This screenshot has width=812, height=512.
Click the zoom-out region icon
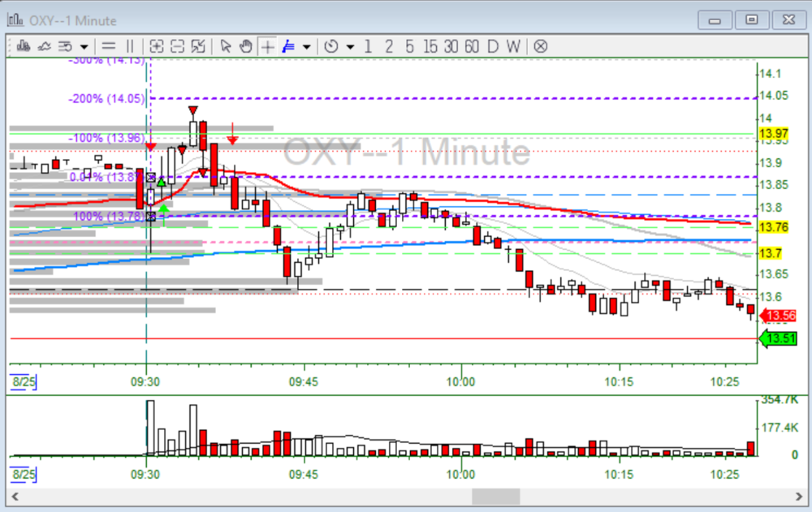(x=177, y=46)
